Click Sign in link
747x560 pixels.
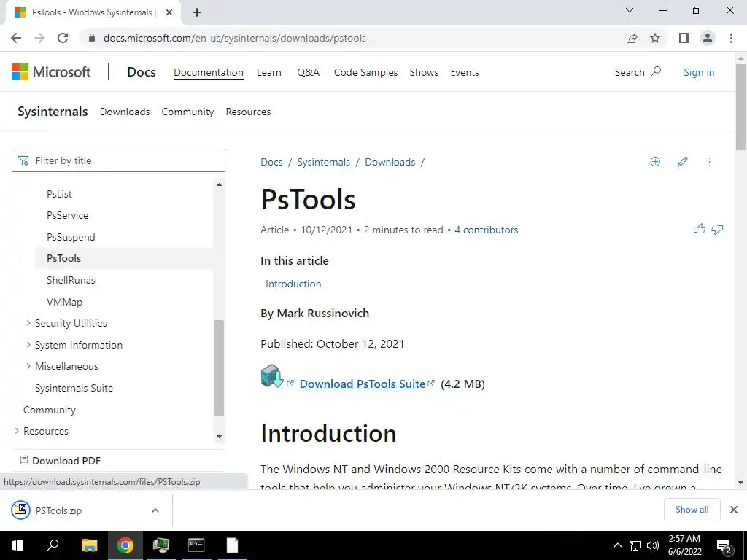[x=699, y=72]
